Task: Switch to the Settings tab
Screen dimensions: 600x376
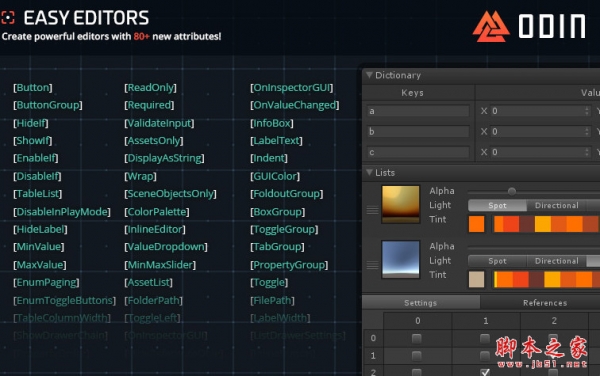Action: click(421, 303)
